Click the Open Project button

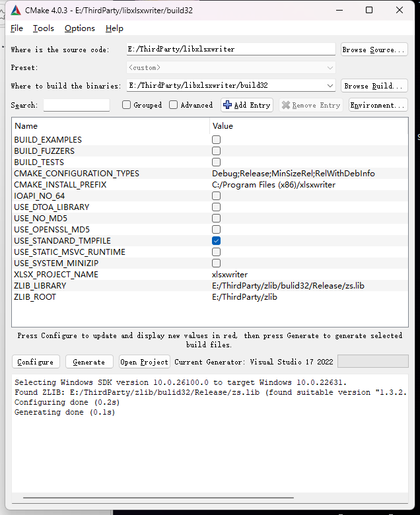145,362
